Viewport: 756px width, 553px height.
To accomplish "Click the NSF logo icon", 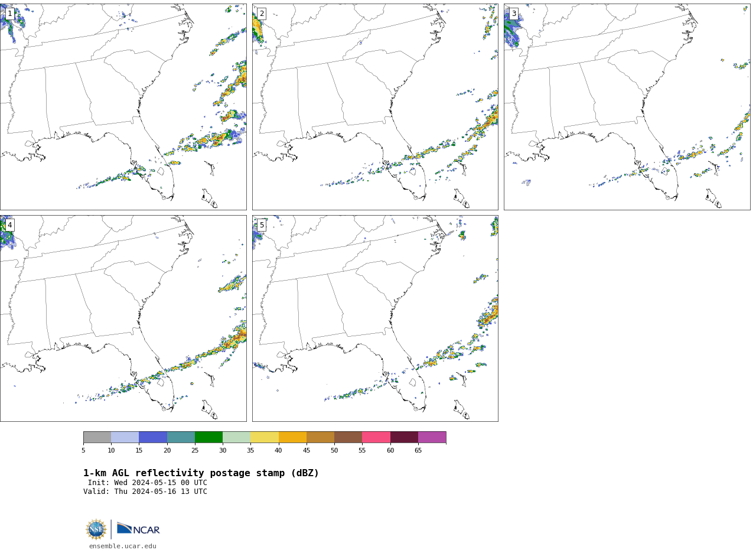I will (96, 529).
